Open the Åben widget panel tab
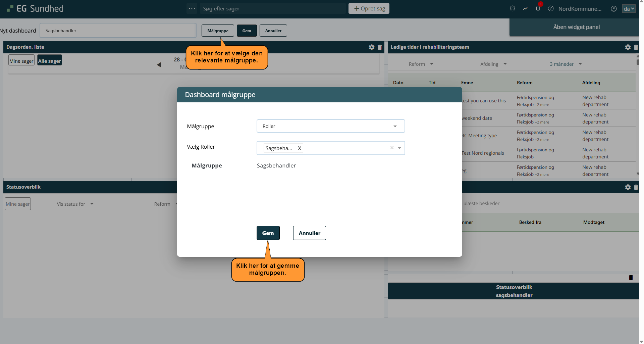644x344 pixels. (576, 27)
